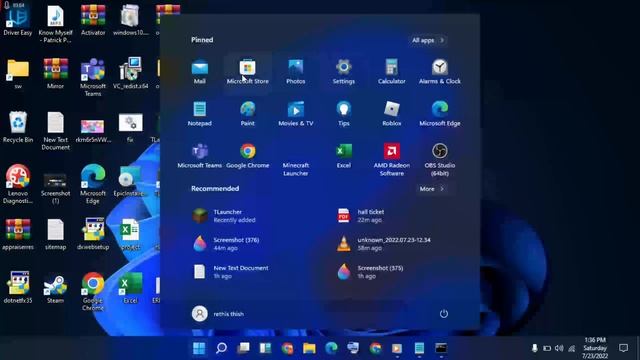This screenshot has height=360, width=640.
Task: Select the Driver Easy desktop shortcut
Action: tap(18, 21)
